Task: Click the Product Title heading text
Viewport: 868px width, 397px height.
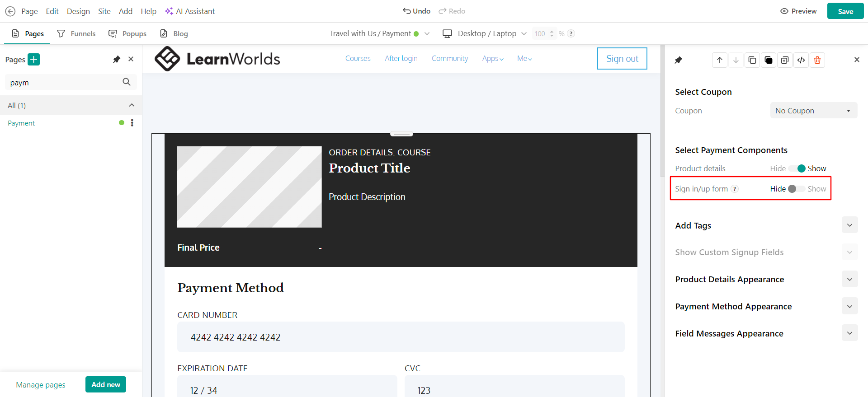Action: (x=369, y=168)
